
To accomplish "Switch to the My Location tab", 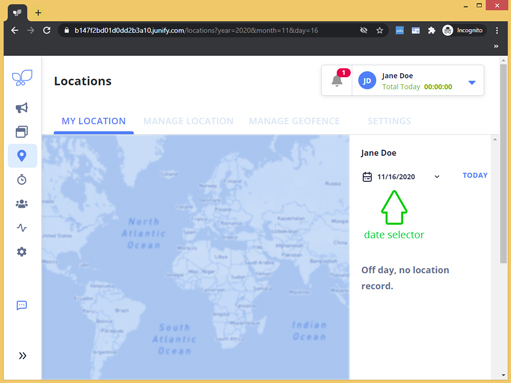I will click(x=94, y=121).
